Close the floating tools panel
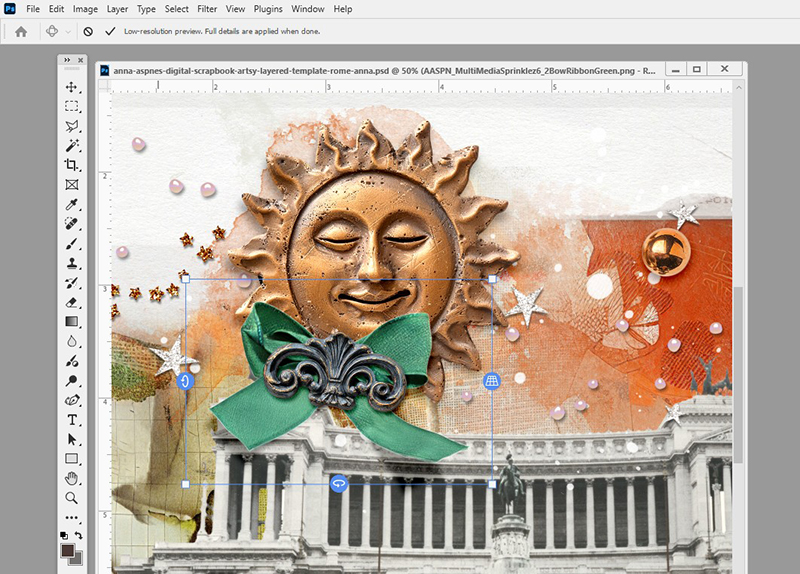Viewport: 800px width, 574px height. pos(80,60)
